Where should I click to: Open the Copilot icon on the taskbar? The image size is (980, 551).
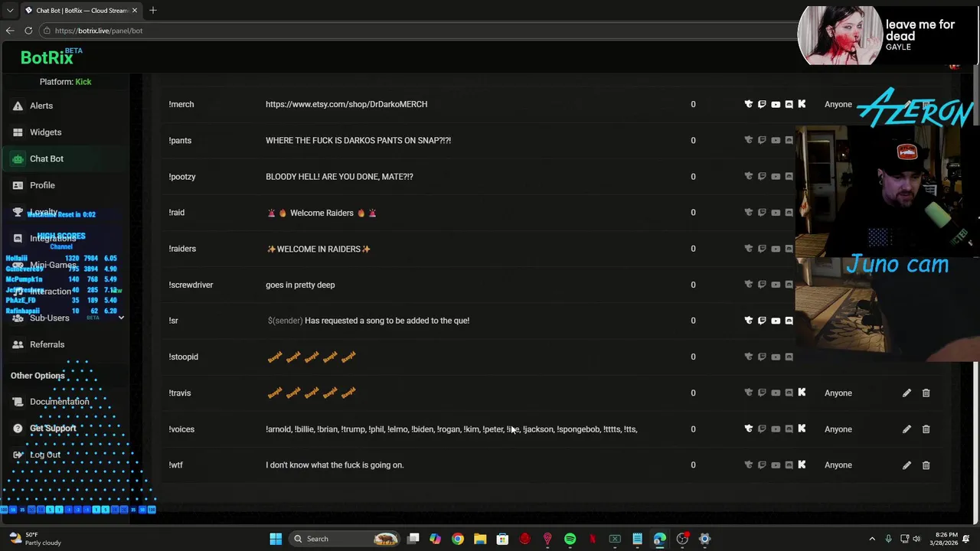coord(435,539)
